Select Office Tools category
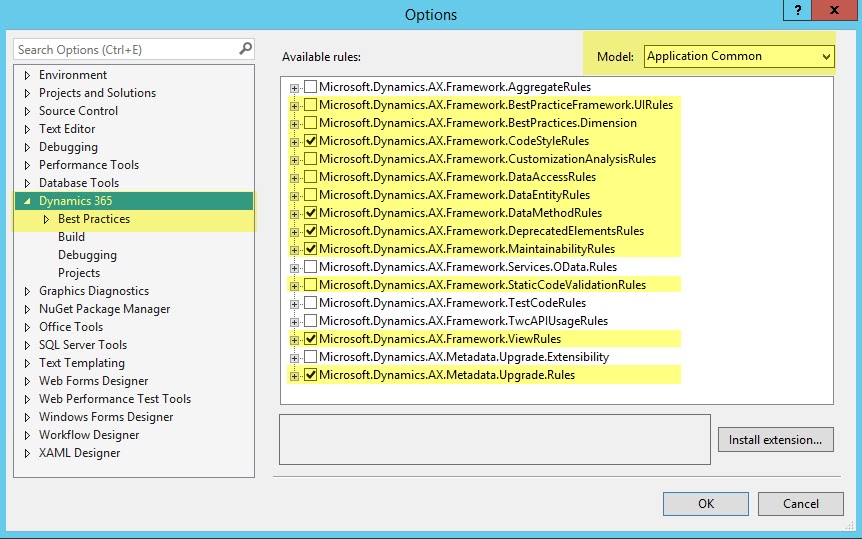 (x=71, y=327)
